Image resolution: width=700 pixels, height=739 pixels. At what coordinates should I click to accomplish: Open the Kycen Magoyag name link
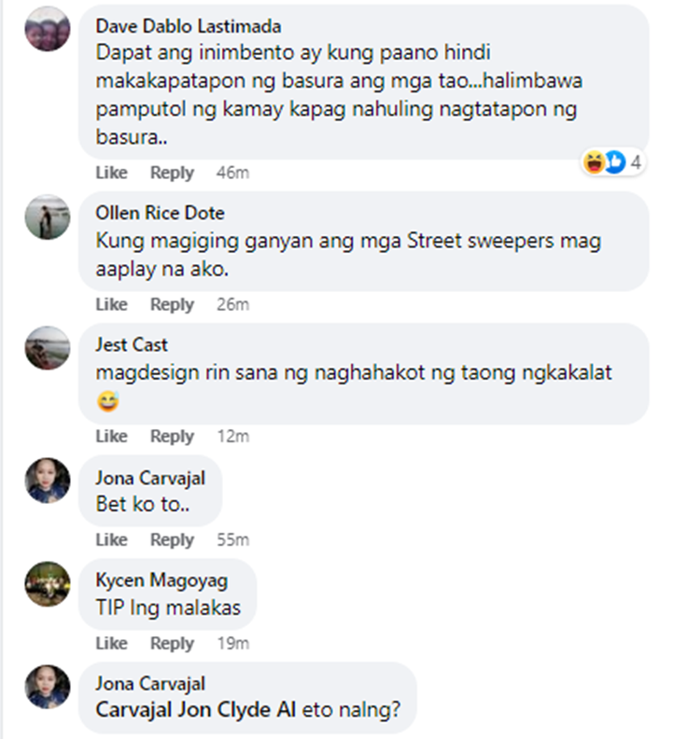point(161,580)
